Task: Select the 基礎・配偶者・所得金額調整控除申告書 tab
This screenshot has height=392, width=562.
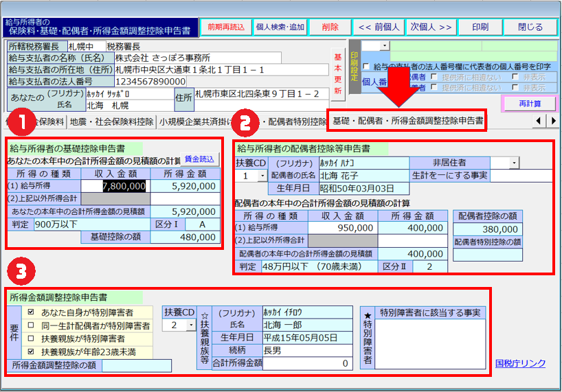Action: [x=407, y=121]
